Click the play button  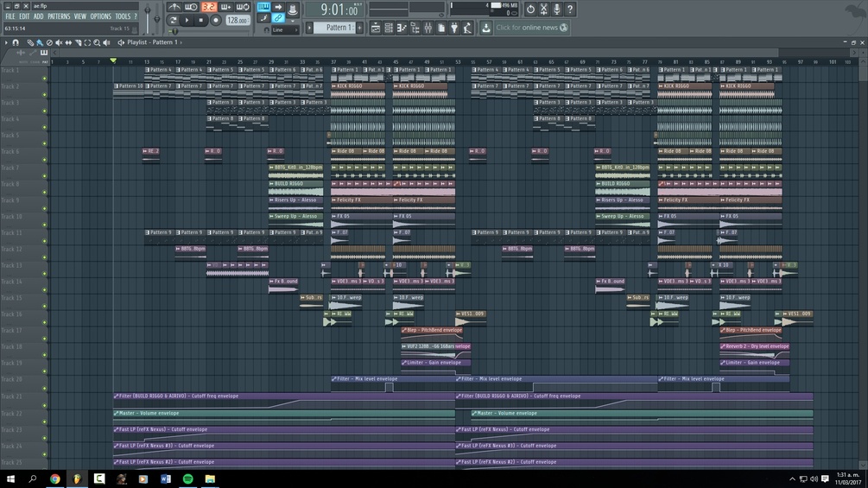click(187, 21)
